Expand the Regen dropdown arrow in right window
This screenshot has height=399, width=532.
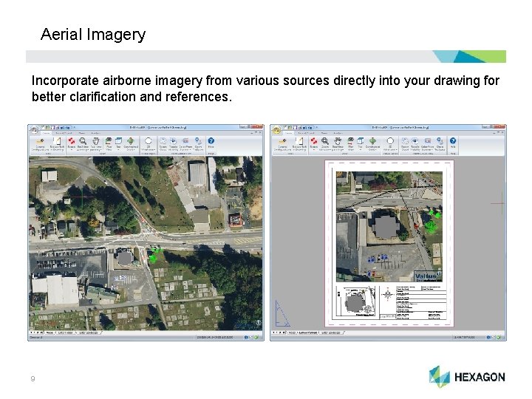click(313, 149)
